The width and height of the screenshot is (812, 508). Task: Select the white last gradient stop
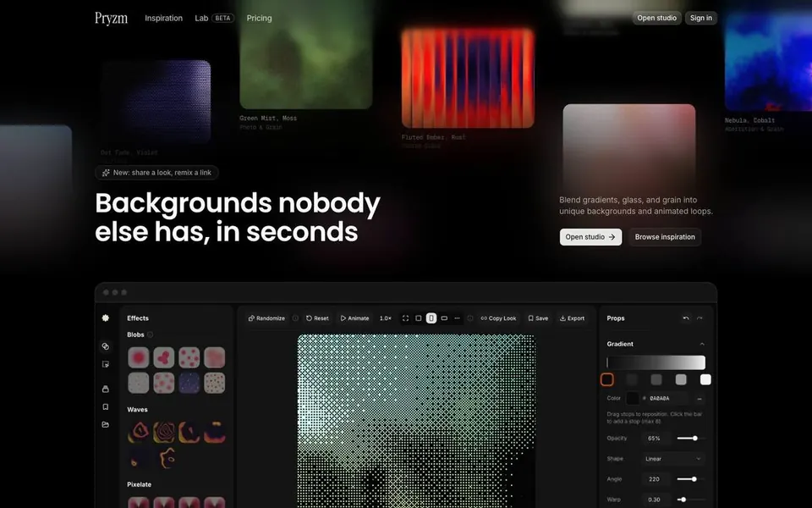tap(705, 380)
